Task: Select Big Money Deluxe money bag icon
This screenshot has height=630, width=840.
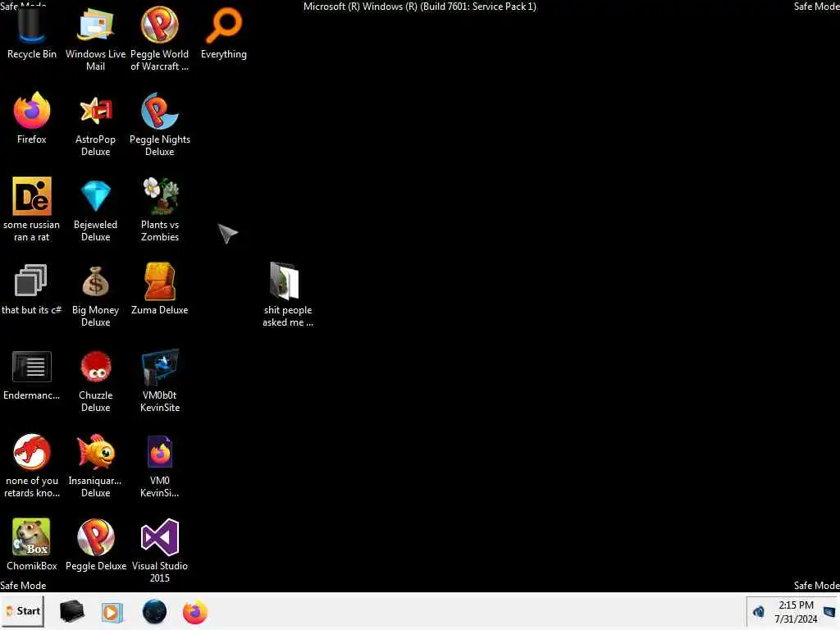Action: 95,295
